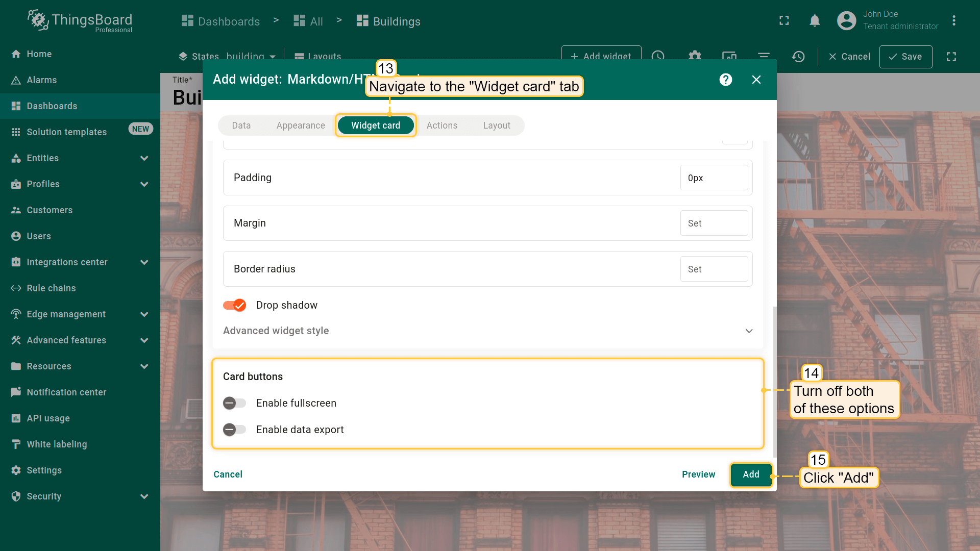The height and width of the screenshot is (551, 980).
Task: Switch to the Appearance tab
Action: coord(301,126)
